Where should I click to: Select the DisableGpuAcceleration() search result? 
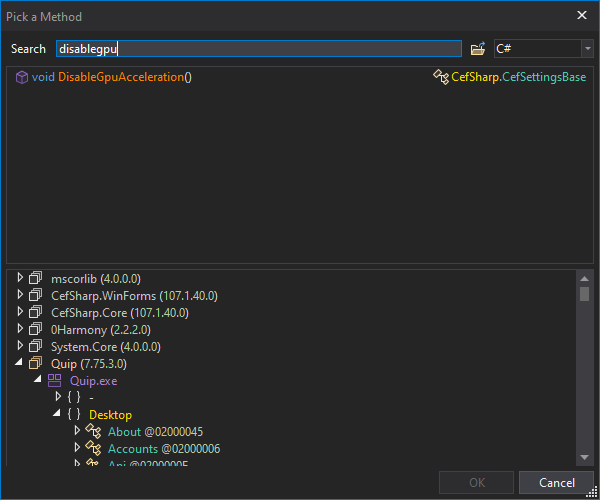[300, 77]
